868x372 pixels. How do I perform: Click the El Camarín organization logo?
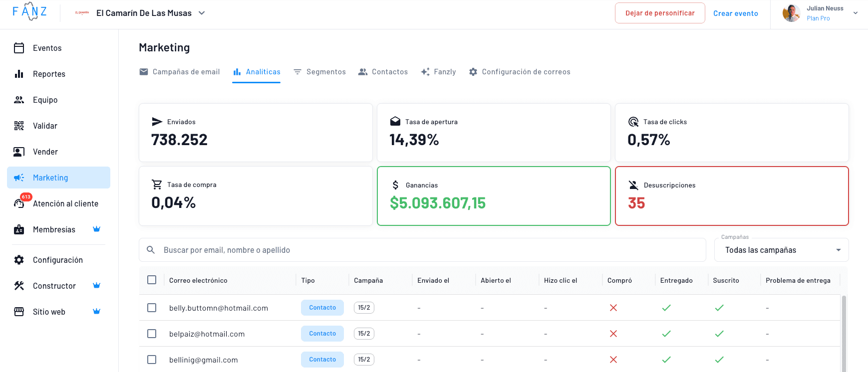point(82,13)
